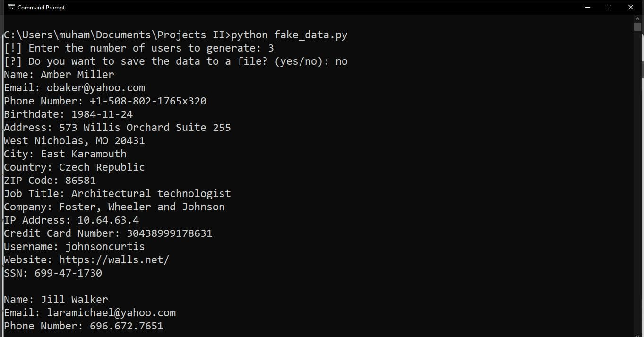This screenshot has width=644, height=337.
Task: Minimize the Command Prompt window
Action: point(588,7)
